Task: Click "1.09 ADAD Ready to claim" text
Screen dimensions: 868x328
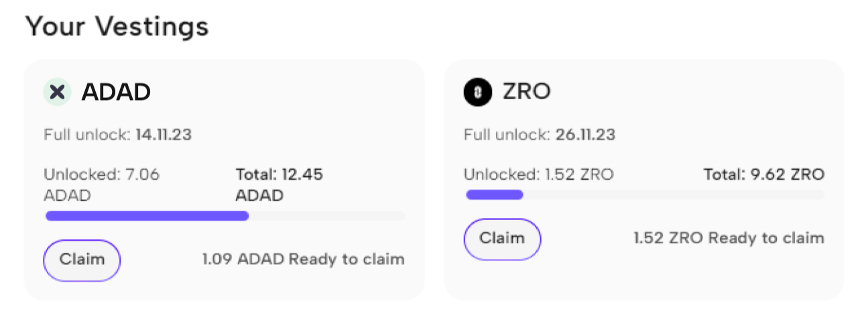Action: 303,260
